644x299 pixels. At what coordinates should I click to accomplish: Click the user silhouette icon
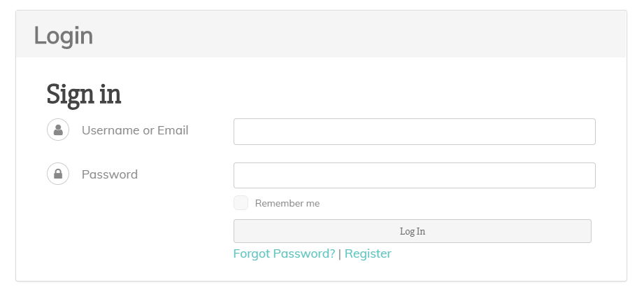(x=58, y=130)
